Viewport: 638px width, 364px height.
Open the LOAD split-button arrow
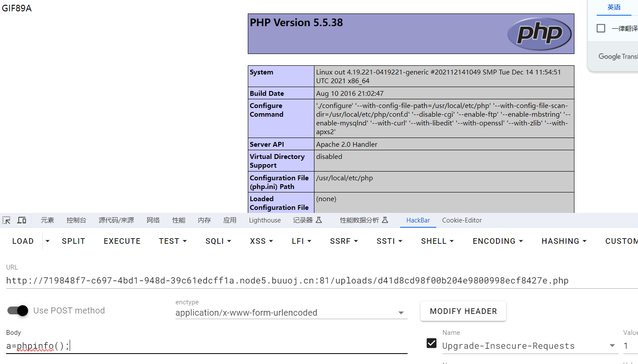point(47,241)
